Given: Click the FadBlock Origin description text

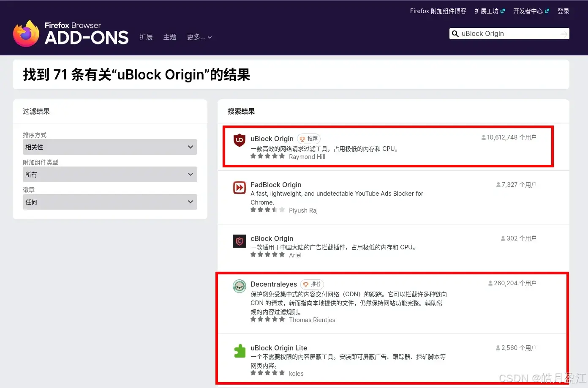Looking at the screenshot, I should coord(337,198).
